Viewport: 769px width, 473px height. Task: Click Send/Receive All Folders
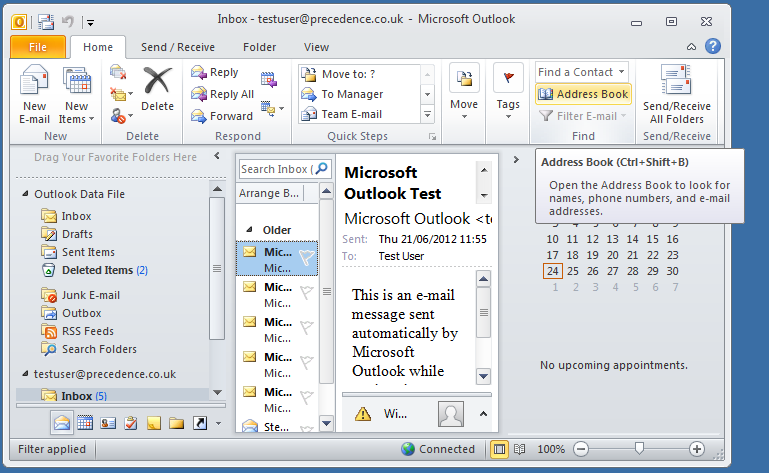(x=676, y=95)
